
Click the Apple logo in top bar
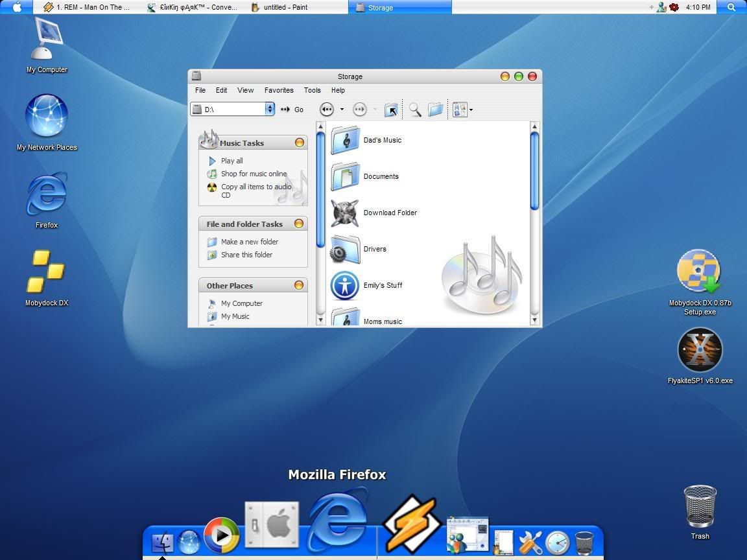(17, 6)
